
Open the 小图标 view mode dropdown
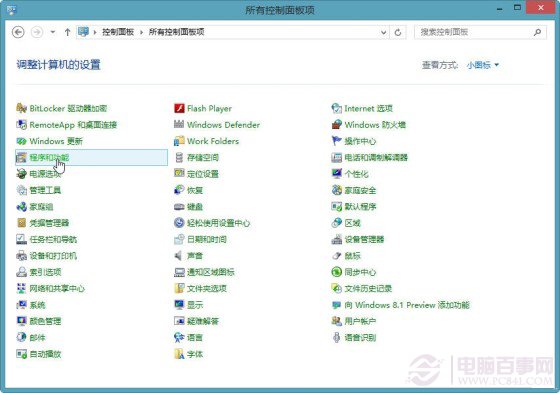(x=482, y=65)
